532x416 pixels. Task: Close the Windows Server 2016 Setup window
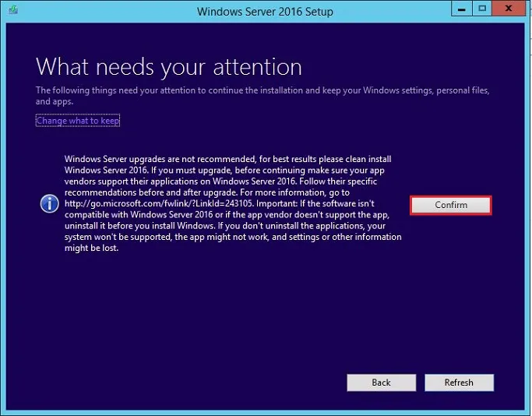click(509, 9)
